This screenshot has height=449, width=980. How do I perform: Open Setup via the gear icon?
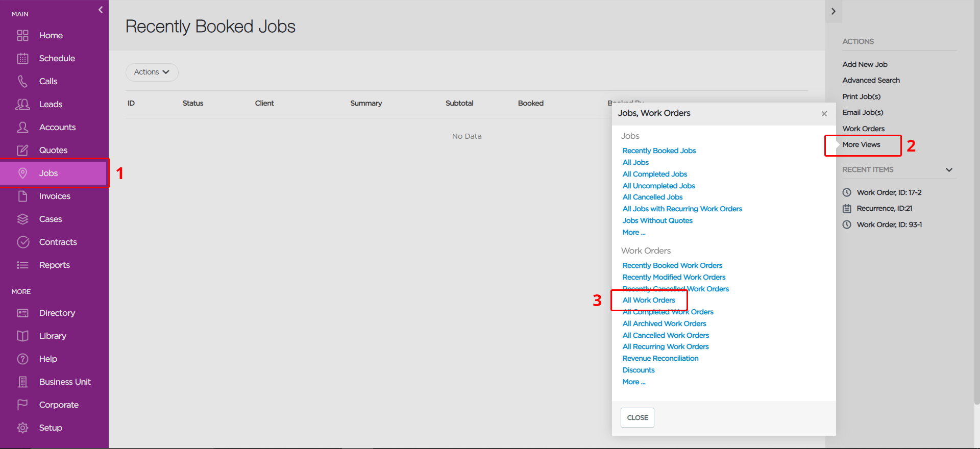[22, 428]
